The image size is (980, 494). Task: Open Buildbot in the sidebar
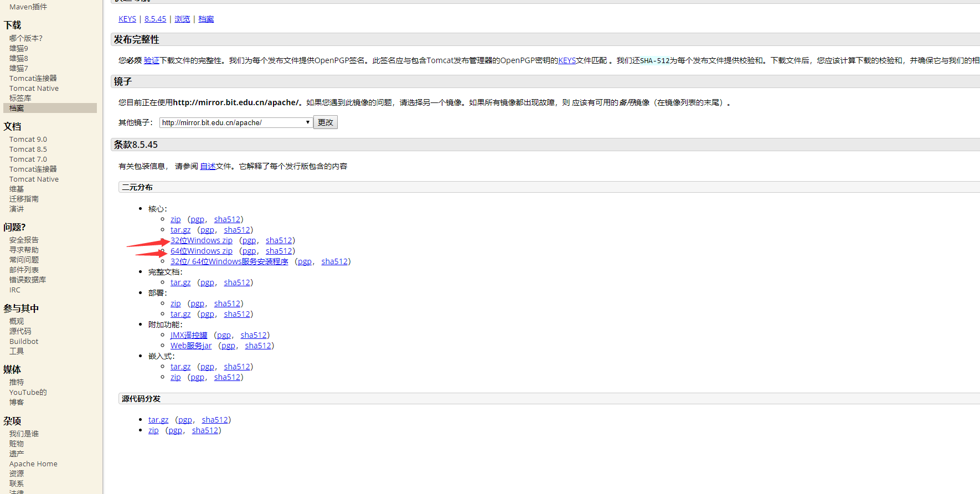click(24, 341)
